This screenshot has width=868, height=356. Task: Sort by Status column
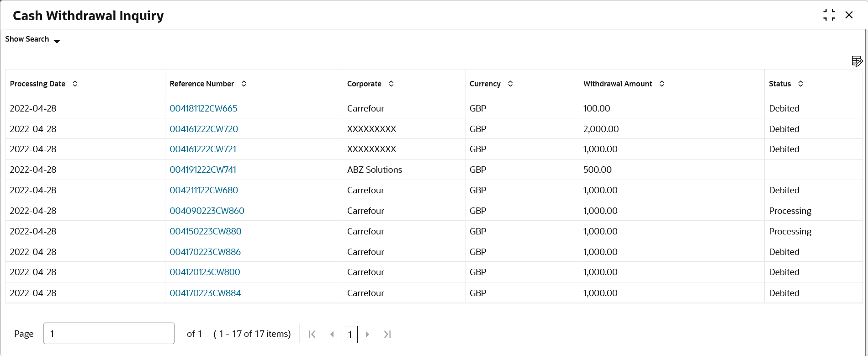(x=800, y=84)
